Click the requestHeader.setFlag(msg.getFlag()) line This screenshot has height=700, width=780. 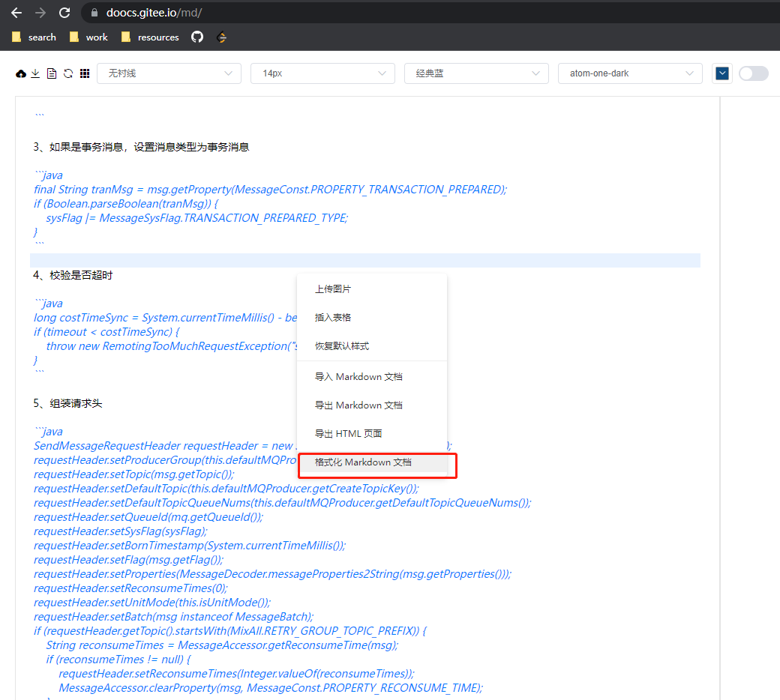(128, 561)
